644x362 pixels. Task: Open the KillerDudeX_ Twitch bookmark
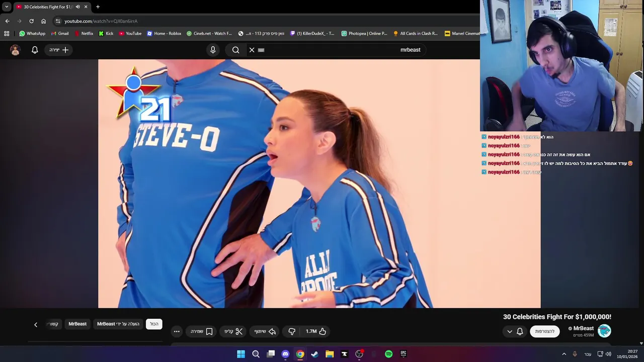[x=312, y=34]
